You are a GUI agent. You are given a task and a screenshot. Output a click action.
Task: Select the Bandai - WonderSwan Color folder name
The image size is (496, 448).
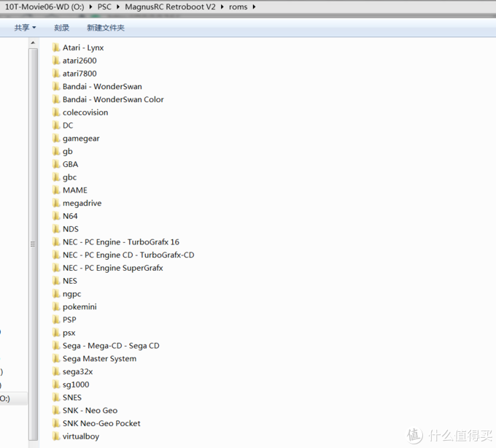click(x=113, y=99)
